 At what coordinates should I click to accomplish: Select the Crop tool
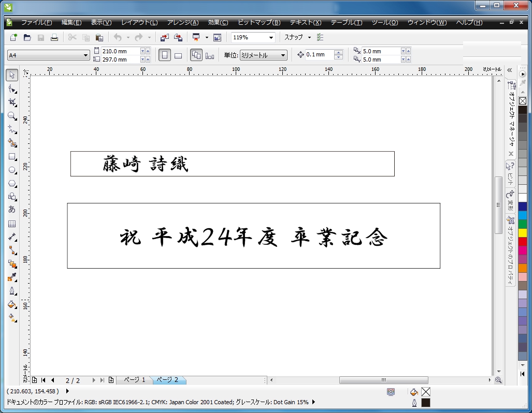pyautogui.click(x=12, y=102)
